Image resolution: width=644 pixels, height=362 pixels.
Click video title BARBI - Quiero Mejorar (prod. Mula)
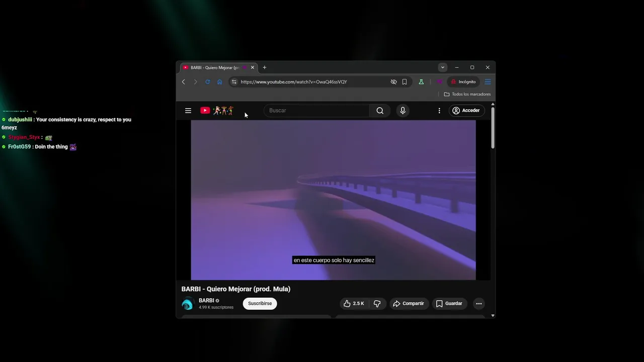(x=236, y=289)
